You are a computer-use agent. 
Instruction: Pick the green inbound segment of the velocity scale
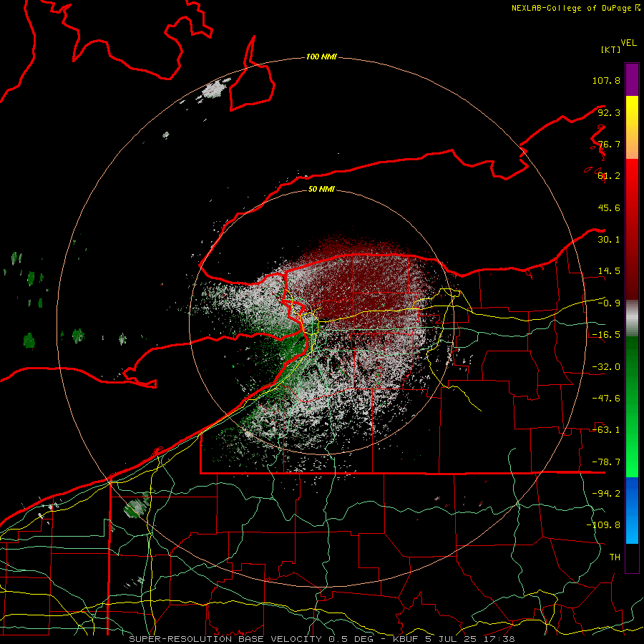coord(632,406)
